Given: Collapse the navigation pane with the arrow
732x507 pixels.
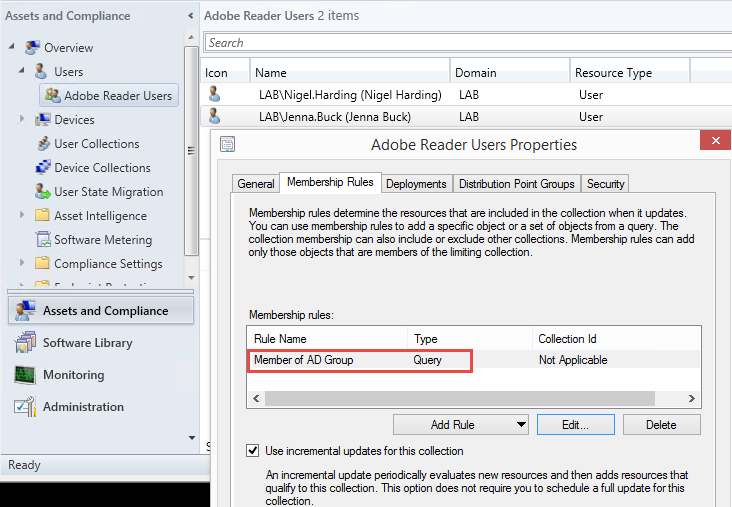Looking at the screenshot, I should pos(190,15).
